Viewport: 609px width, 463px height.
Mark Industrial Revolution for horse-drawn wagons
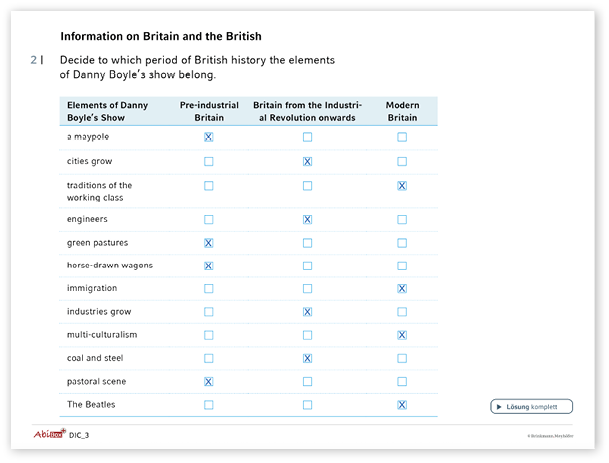(x=307, y=266)
